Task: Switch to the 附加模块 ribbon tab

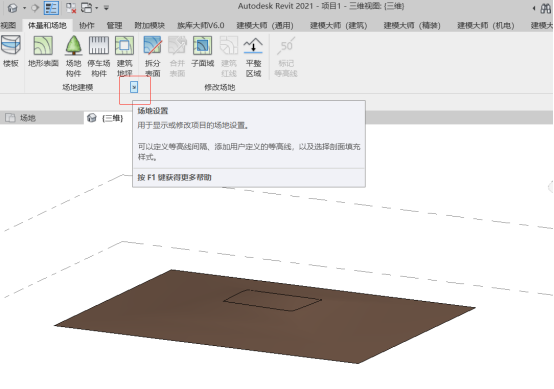Action: click(x=149, y=25)
